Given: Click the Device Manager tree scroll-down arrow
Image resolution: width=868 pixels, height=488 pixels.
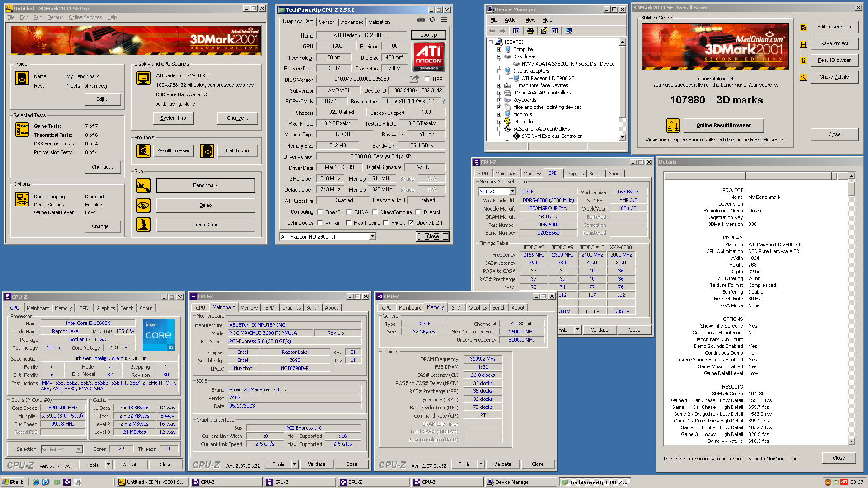Looking at the screenshot, I should coord(623,137).
